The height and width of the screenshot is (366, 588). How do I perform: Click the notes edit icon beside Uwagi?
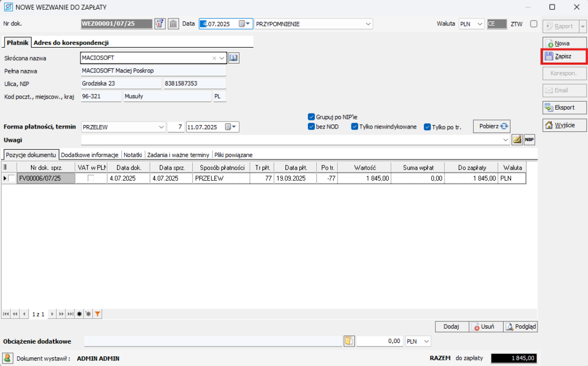pyautogui.click(x=517, y=139)
